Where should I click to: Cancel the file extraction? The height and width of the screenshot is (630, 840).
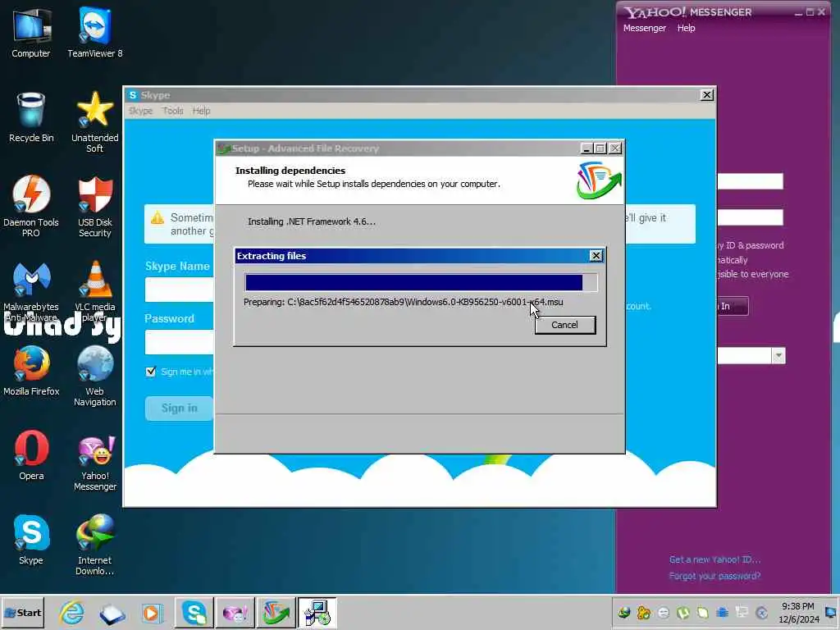click(x=564, y=325)
